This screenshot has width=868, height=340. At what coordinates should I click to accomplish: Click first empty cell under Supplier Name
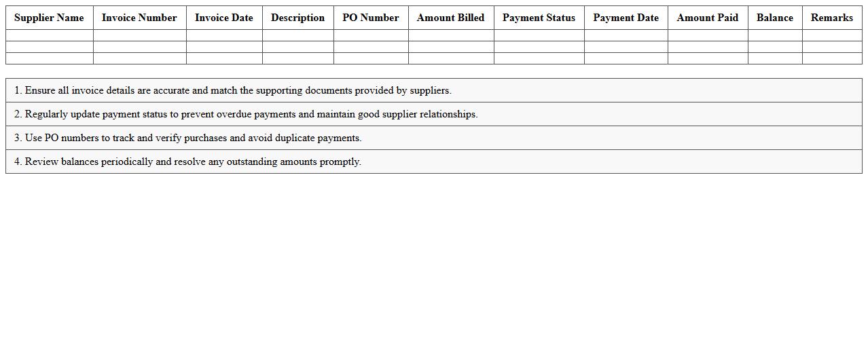(49, 35)
